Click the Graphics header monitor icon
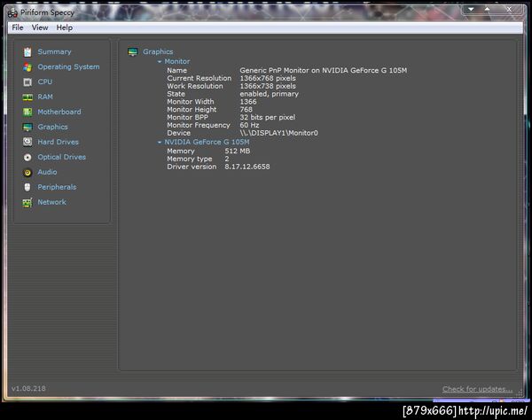The height and width of the screenshot is (420, 532). (x=133, y=52)
